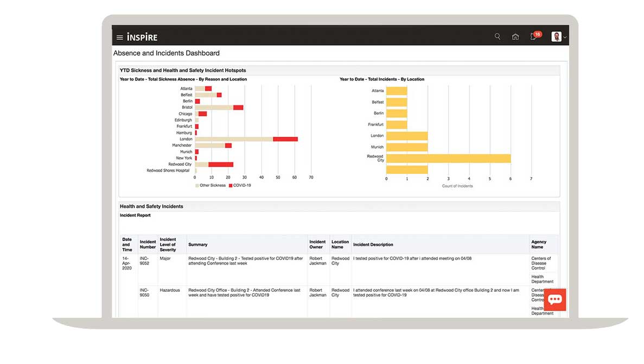The height and width of the screenshot is (364, 644).
Task: Toggle COVID-19 legend series
Action: pyautogui.click(x=240, y=185)
